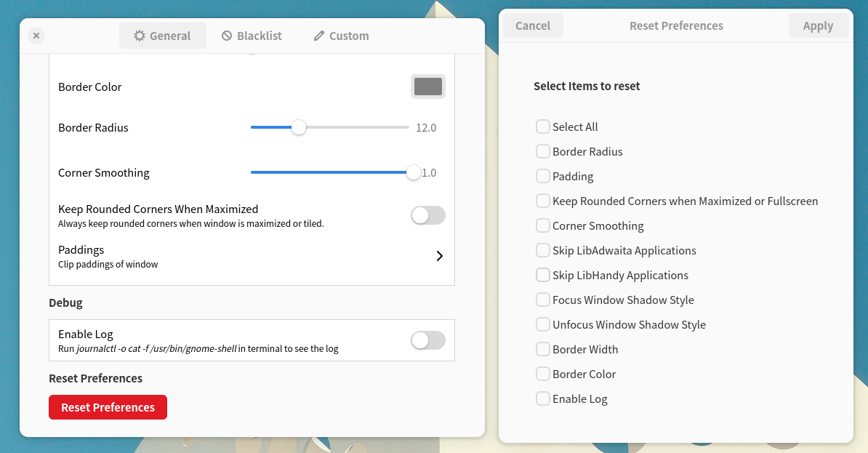Check Focus Window Shadow Style
This screenshot has width=868, height=453.
543,300
